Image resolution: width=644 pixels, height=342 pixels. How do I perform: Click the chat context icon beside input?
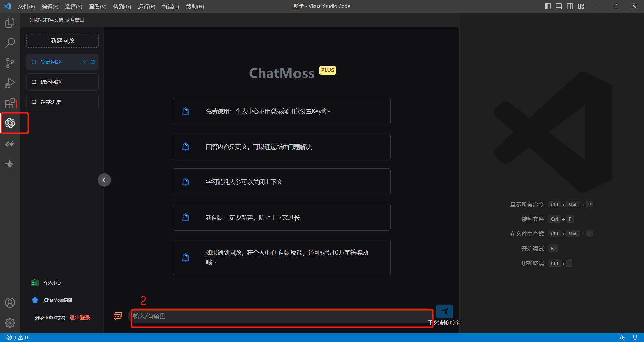click(x=118, y=316)
